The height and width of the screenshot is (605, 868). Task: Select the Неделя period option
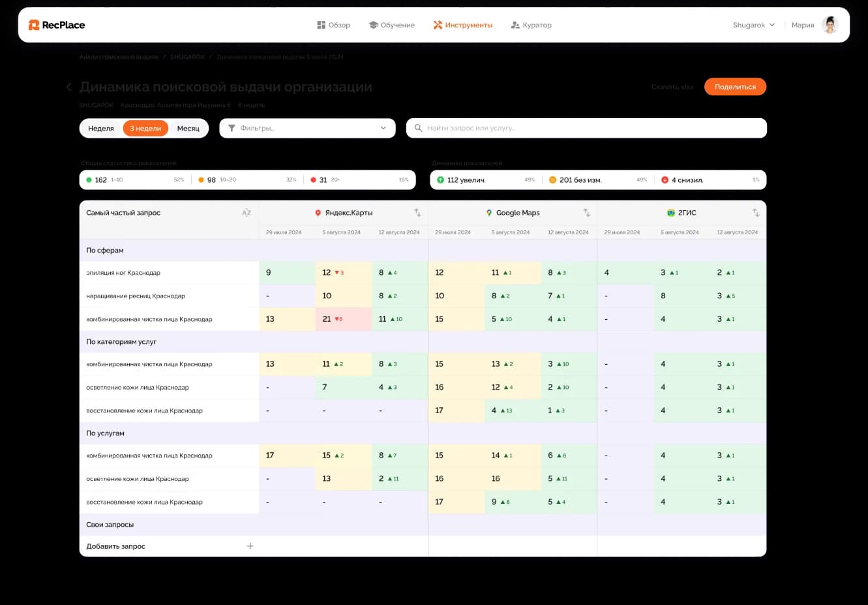tap(101, 129)
